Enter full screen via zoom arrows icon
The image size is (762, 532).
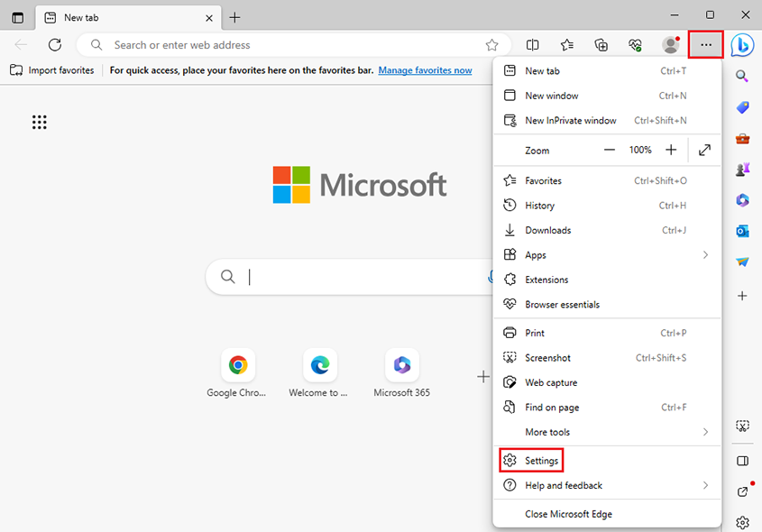tap(704, 150)
